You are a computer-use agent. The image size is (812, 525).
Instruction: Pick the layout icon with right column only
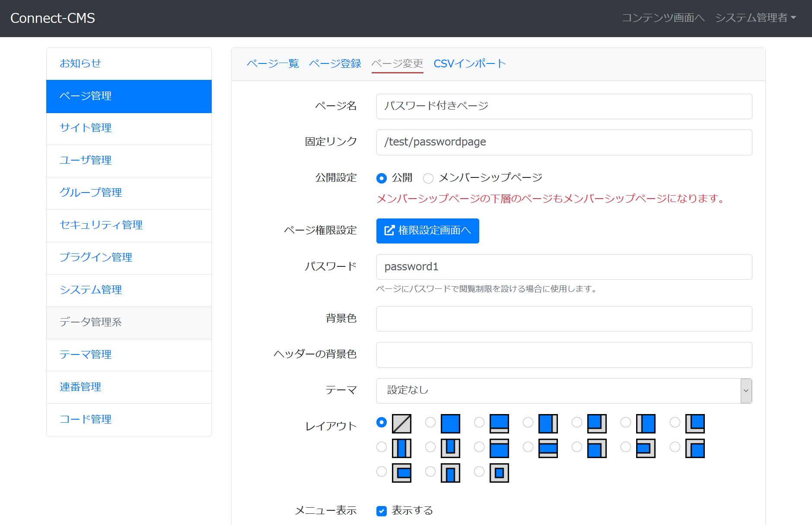point(548,424)
